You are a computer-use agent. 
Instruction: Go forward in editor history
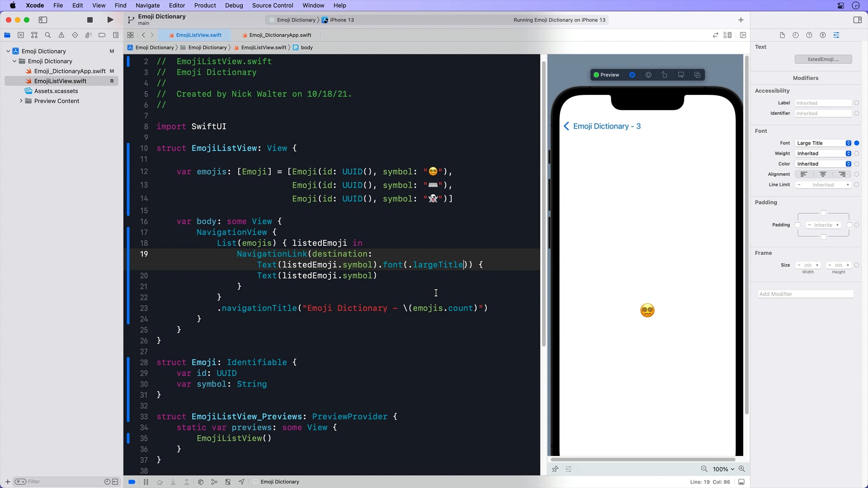coord(152,35)
